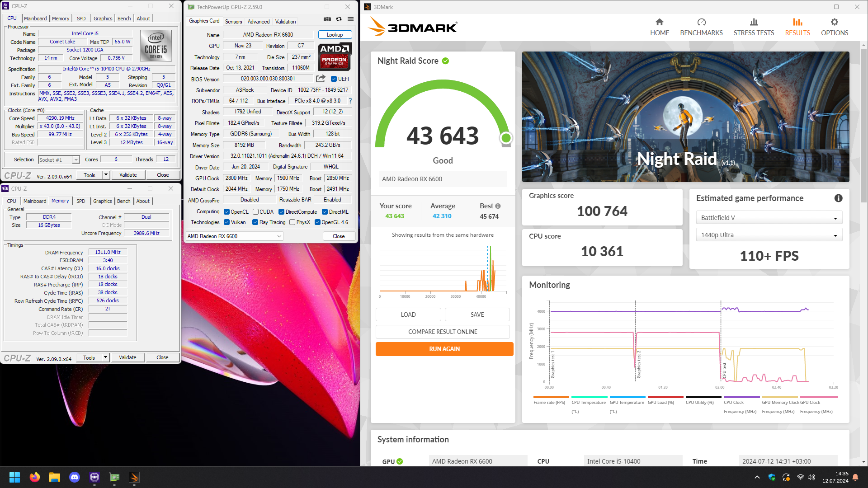Open the network status tray icon
This screenshot has height=488, width=868.
[x=800, y=477]
